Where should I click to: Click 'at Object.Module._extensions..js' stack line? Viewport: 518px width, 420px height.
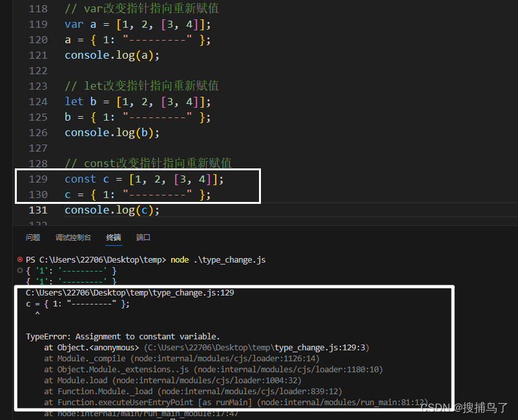pyautogui.click(x=213, y=370)
